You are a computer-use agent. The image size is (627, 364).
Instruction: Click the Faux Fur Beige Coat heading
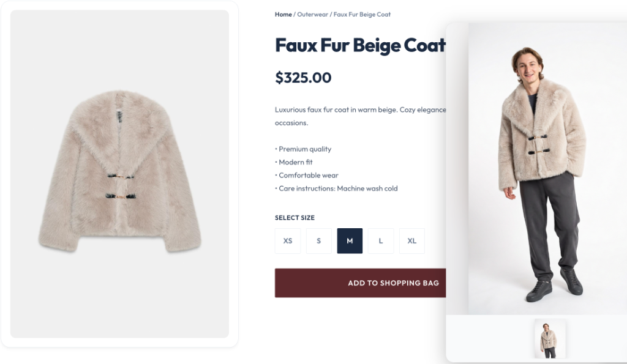360,45
